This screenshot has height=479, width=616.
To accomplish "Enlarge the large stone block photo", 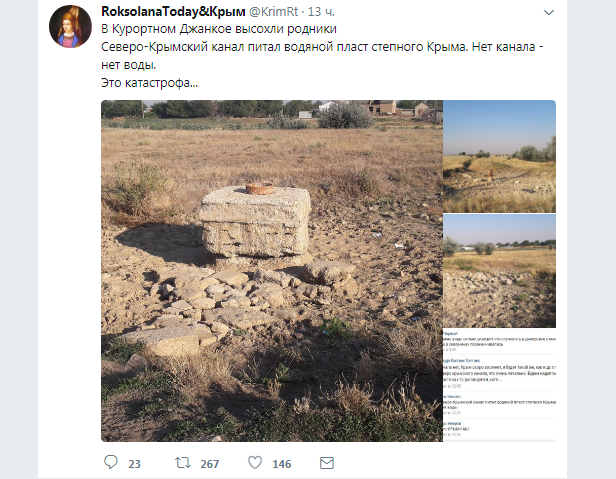I will coord(272,271).
